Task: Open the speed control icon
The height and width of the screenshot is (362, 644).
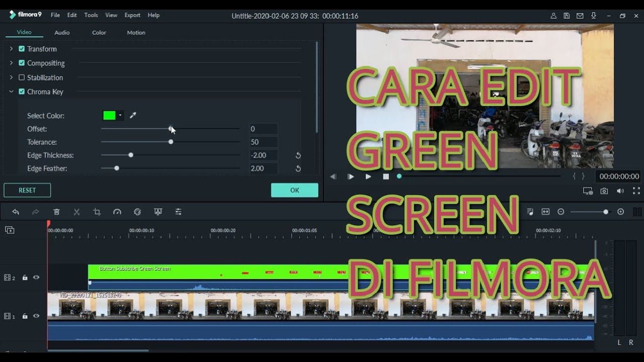Action: click(117, 212)
